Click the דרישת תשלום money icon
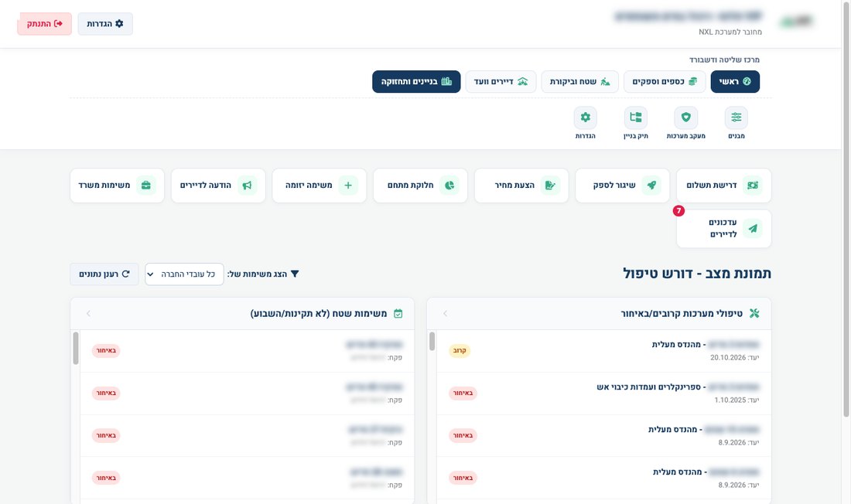Viewport: 851px width, 504px height. (752, 185)
